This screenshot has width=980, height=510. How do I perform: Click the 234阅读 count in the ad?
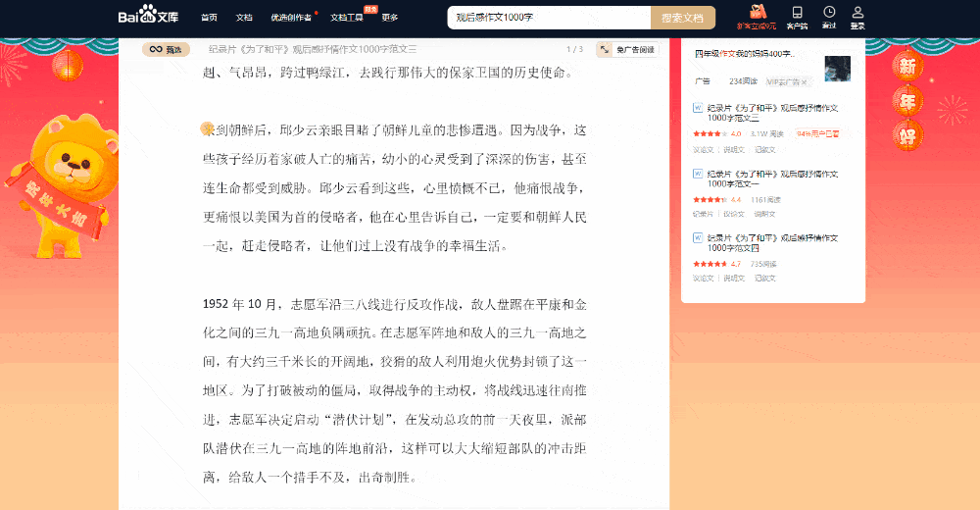pyautogui.click(x=743, y=82)
